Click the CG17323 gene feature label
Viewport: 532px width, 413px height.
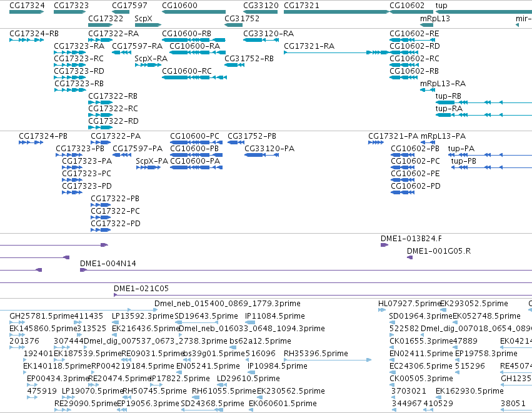point(71,6)
